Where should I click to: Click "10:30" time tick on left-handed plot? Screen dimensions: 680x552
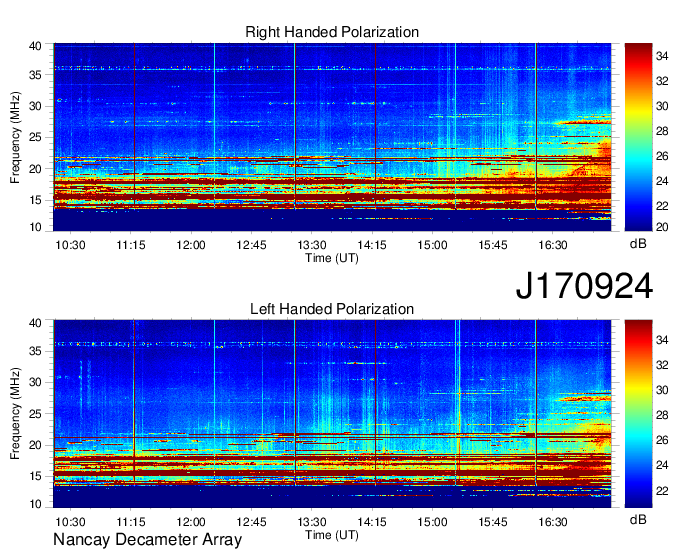(70, 522)
